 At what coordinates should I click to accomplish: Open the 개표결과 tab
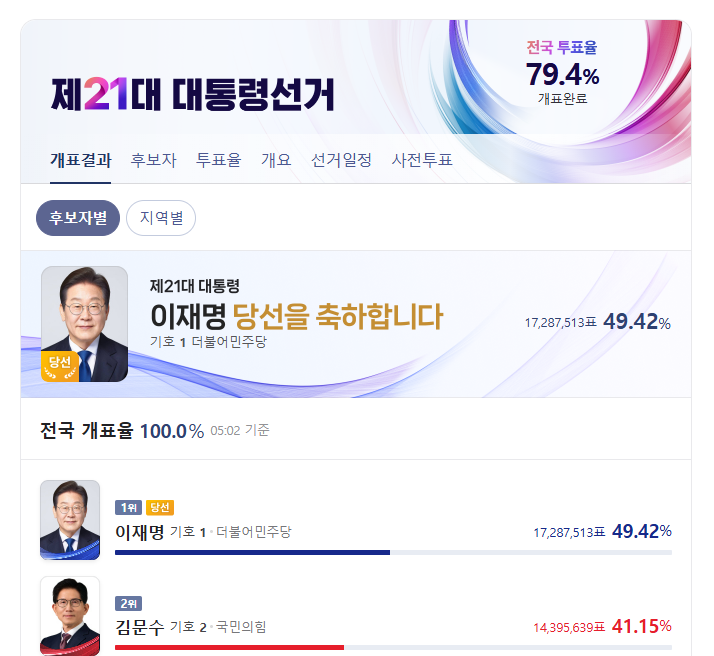(x=81, y=160)
